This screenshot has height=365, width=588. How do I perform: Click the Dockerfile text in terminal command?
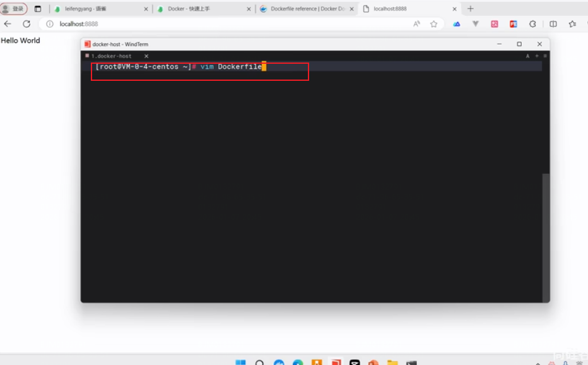pos(240,66)
